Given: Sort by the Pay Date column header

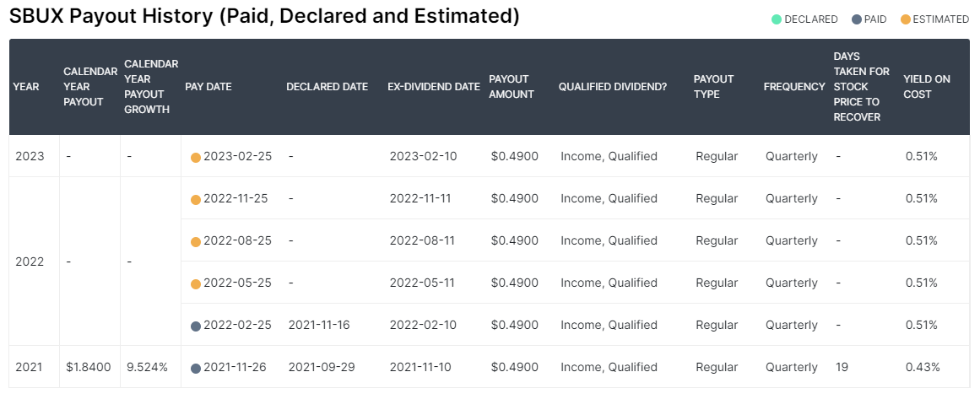Looking at the screenshot, I should click(208, 87).
